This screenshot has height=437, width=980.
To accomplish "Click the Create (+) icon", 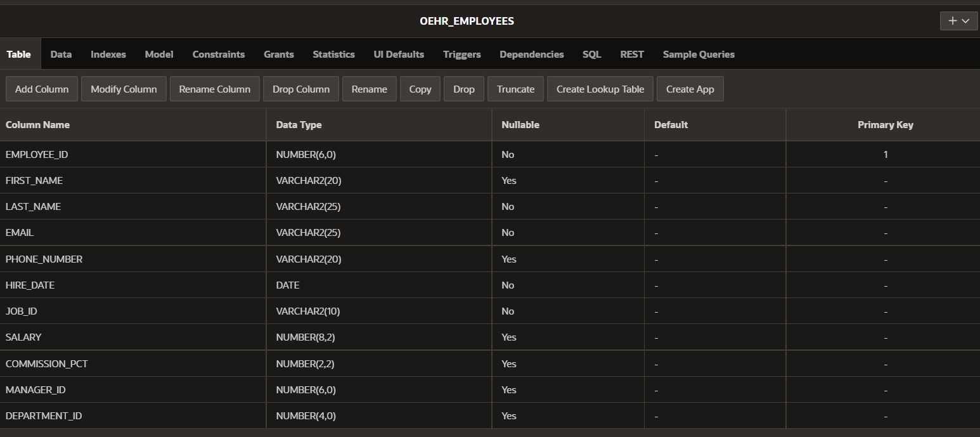I will [x=951, y=21].
